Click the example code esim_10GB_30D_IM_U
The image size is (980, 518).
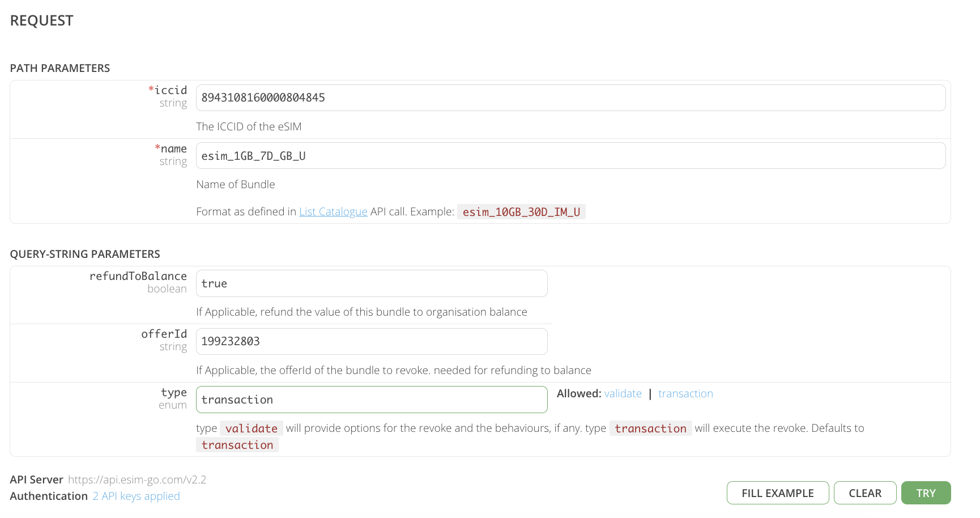coord(521,212)
